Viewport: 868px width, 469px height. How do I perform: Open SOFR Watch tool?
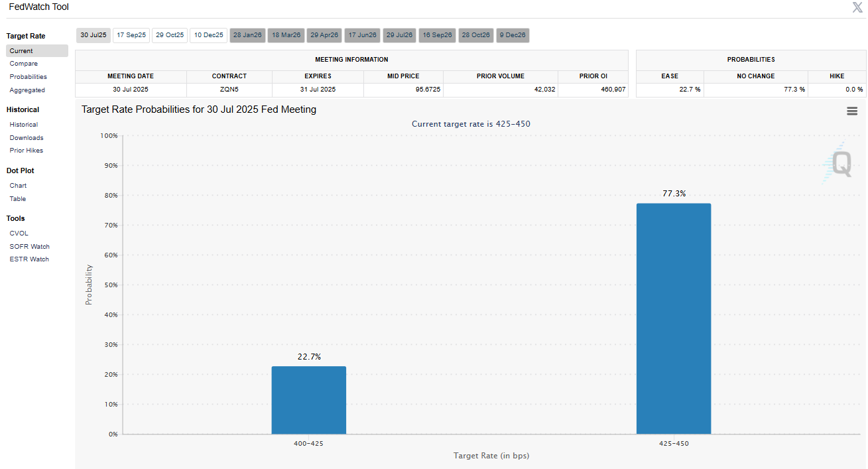coord(29,247)
